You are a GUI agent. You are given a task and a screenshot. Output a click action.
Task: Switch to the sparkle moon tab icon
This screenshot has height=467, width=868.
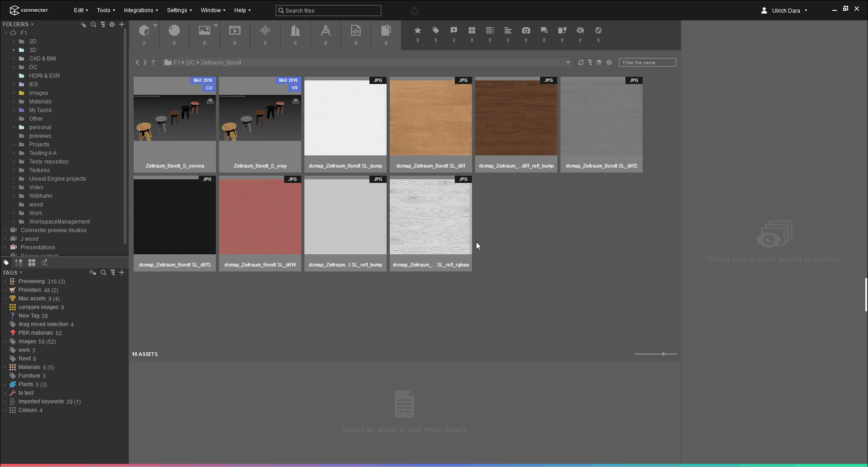44,262
